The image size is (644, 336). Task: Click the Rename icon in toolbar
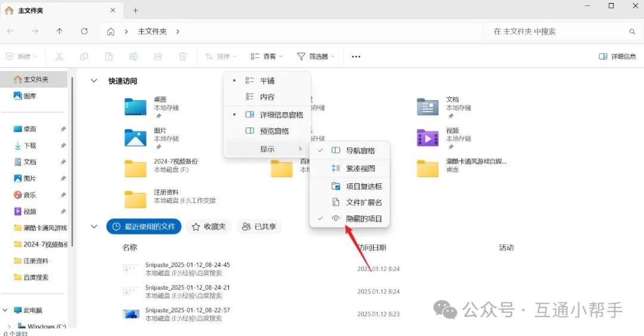pyautogui.click(x=134, y=56)
